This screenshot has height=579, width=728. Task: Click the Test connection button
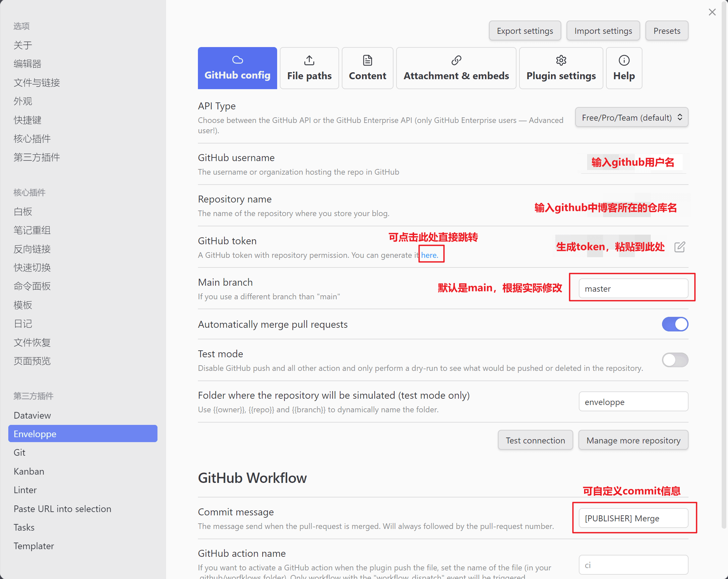pyautogui.click(x=535, y=440)
